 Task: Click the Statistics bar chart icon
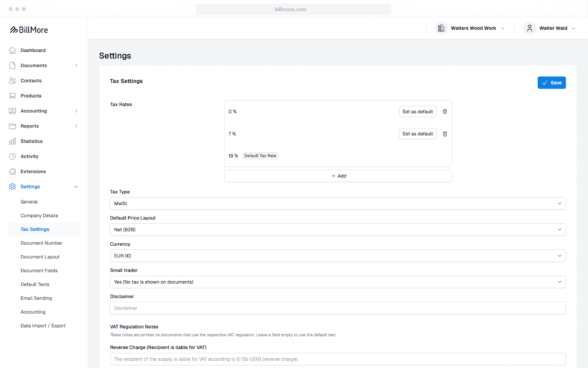[12, 141]
